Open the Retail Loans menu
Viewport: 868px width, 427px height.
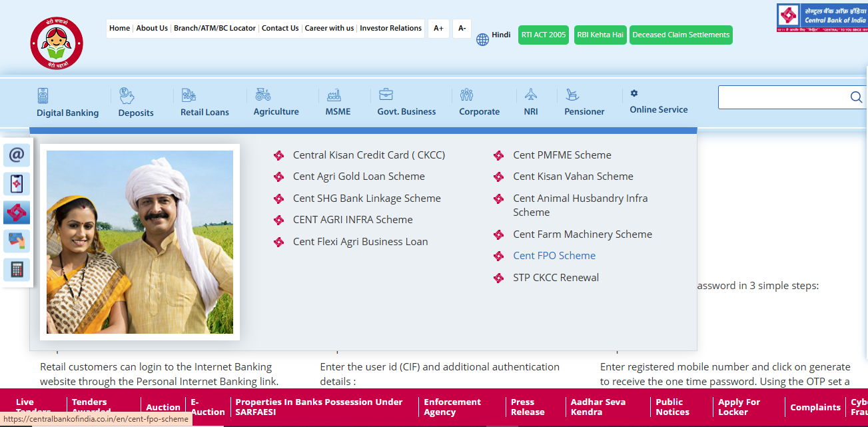(205, 112)
